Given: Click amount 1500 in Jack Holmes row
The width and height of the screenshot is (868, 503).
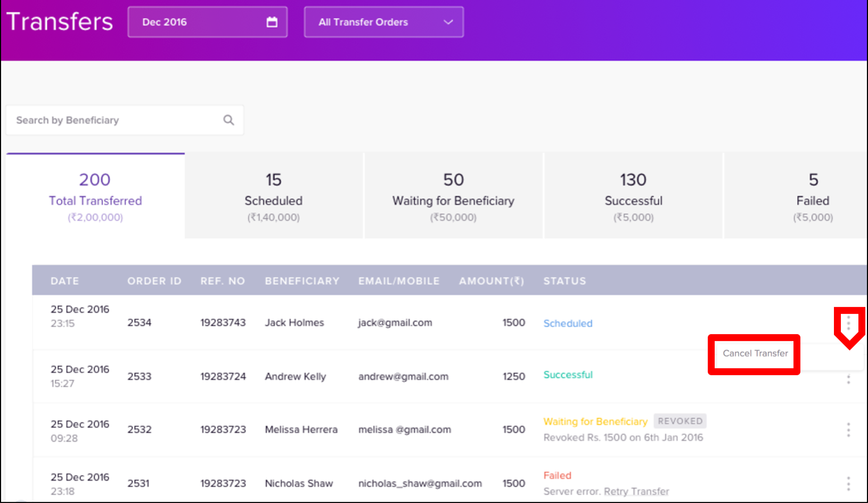Looking at the screenshot, I should pyautogui.click(x=514, y=322).
